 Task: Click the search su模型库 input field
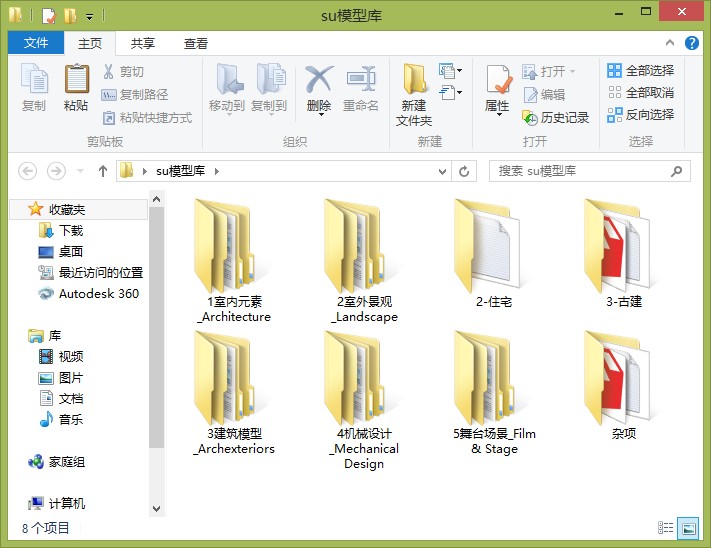589,171
